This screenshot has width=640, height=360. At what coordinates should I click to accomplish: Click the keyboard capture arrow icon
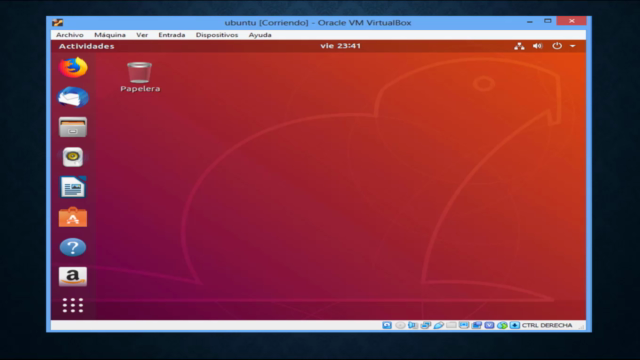515,325
